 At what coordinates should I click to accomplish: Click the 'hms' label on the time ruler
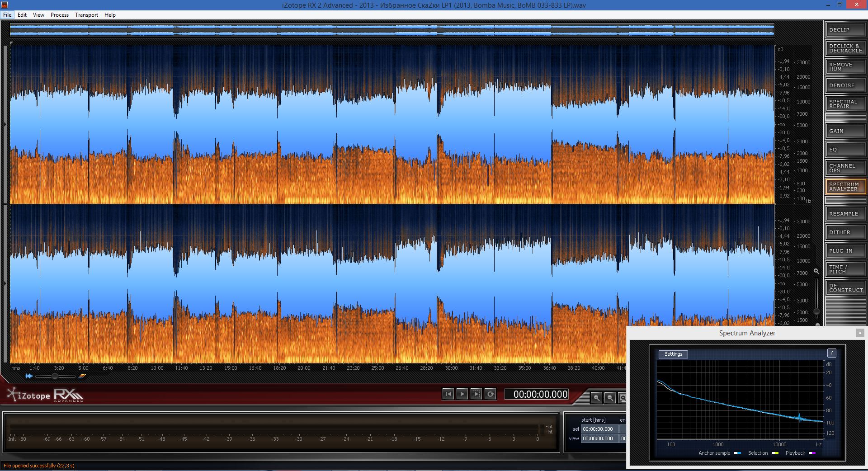tap(16, 368)
